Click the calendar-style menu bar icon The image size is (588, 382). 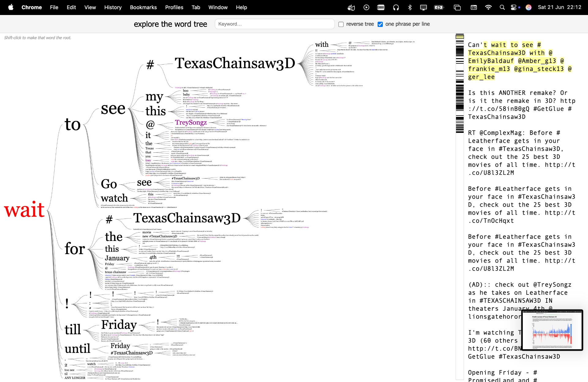coord(474,7)
